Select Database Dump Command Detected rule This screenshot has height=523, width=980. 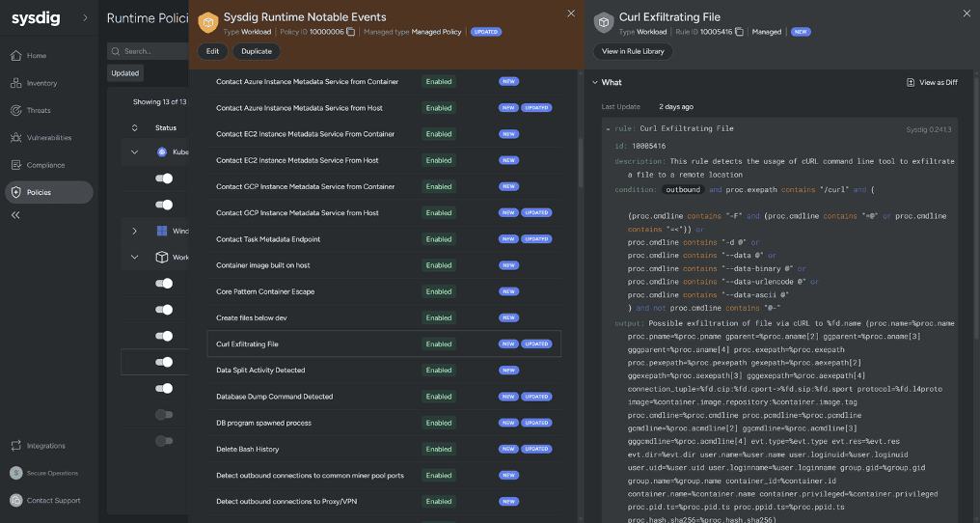(384, 397)
